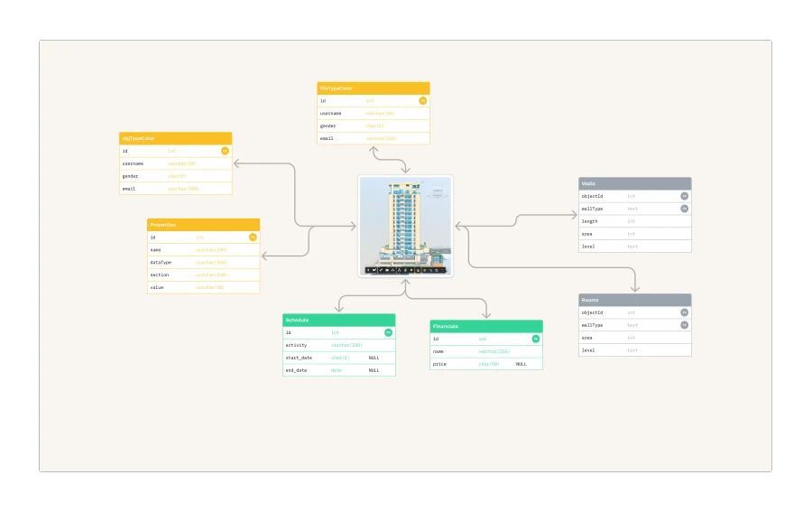Click NULL marker on Schedule start_date row

[374, 358]
